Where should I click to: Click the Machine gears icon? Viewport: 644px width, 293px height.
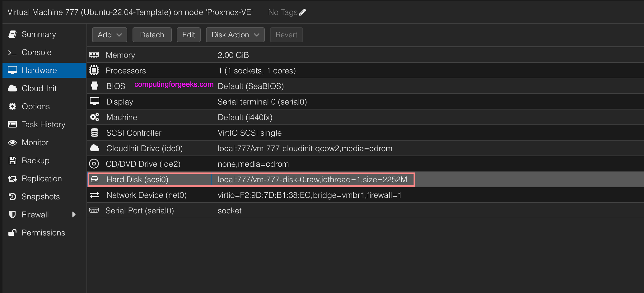click(x=95, y=117)
